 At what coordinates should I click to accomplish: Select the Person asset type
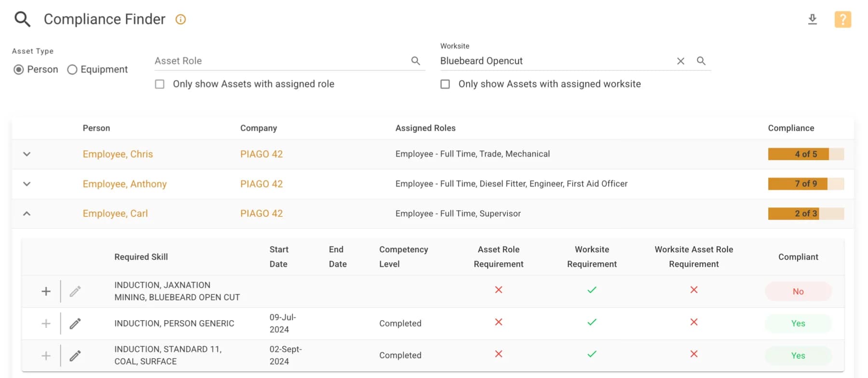(18, 69)
